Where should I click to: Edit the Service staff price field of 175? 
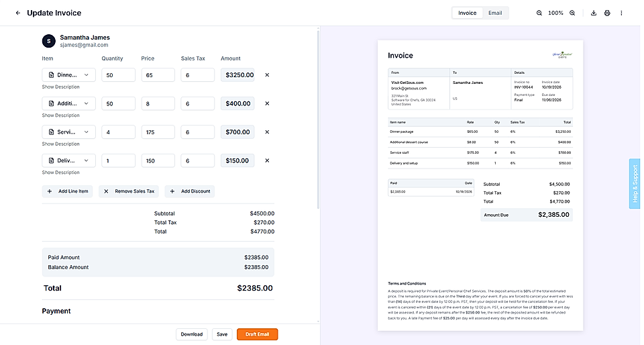click(x=158, y=132)
